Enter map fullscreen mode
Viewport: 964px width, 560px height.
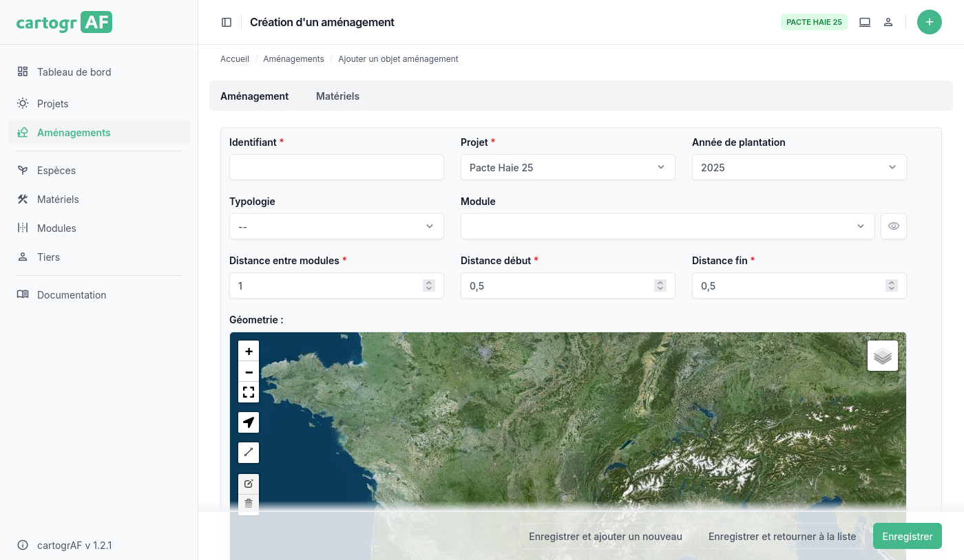point(249,393)
